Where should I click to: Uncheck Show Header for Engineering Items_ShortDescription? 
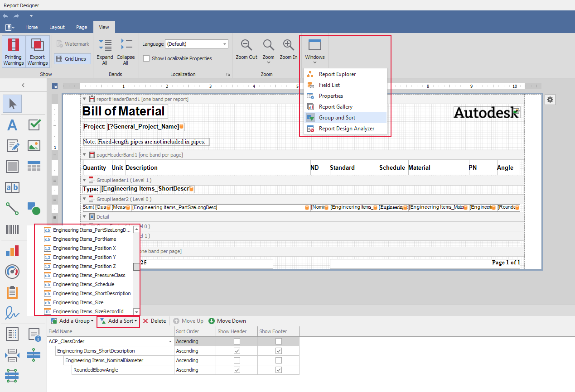(x=237, y=351)
